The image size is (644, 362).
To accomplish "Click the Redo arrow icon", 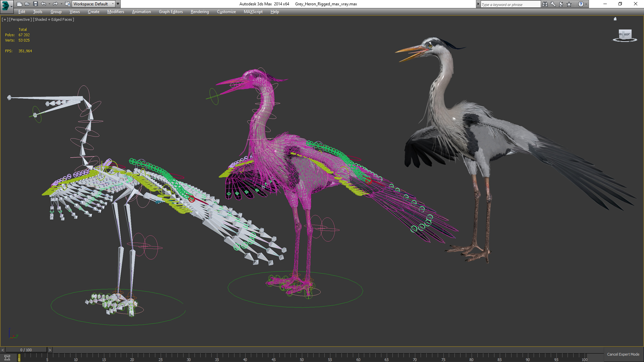I will [x=55, y=4].
